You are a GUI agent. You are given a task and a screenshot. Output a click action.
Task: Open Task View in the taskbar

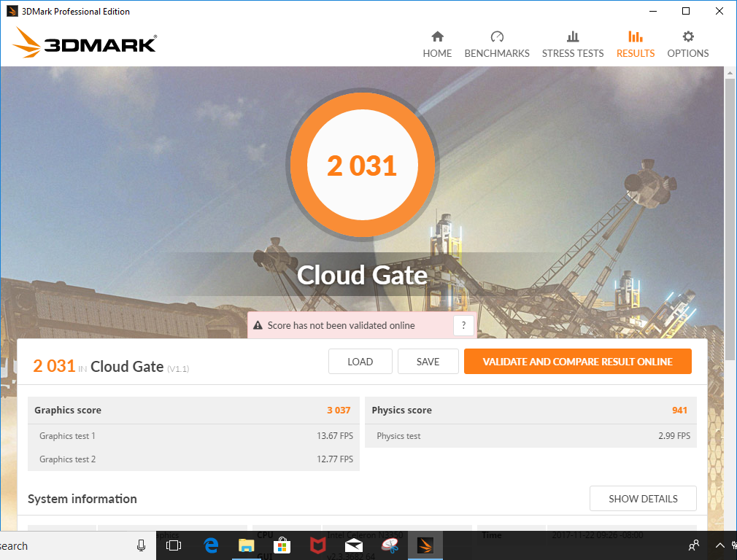[x=174, y=545]
